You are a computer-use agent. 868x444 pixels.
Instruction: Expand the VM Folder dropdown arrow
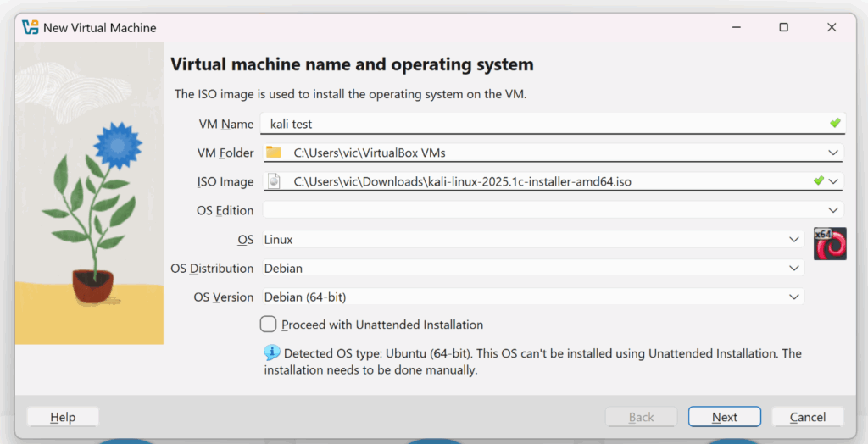coord(834,153)
